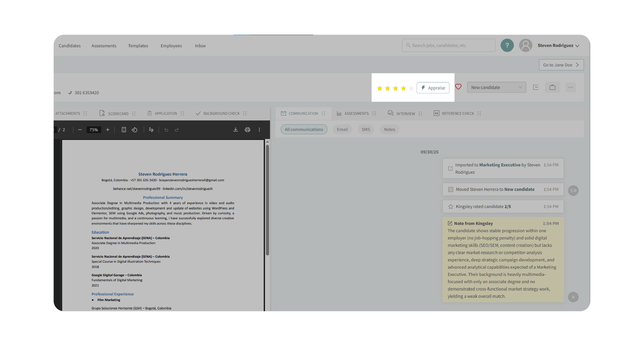This screenshot has height=346, width=644.
Task: Click the briefcase icon button
Action: point(552,87)
